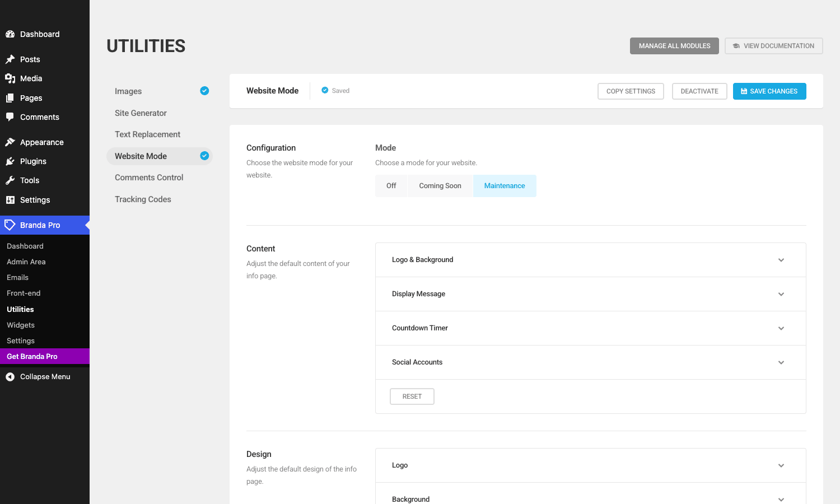Click the Configuration section label
The height and width of the screenshot is (504, 840).
tap(271, 148)
